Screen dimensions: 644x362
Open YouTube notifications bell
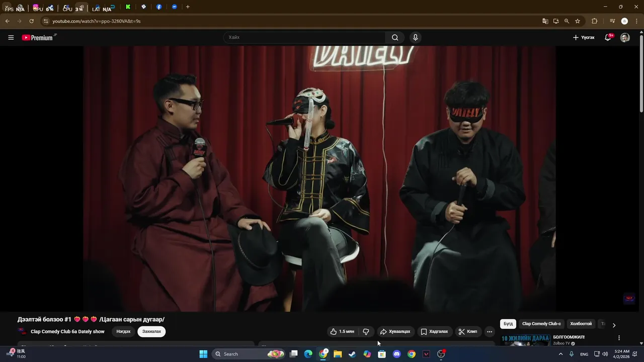point(608,38)
